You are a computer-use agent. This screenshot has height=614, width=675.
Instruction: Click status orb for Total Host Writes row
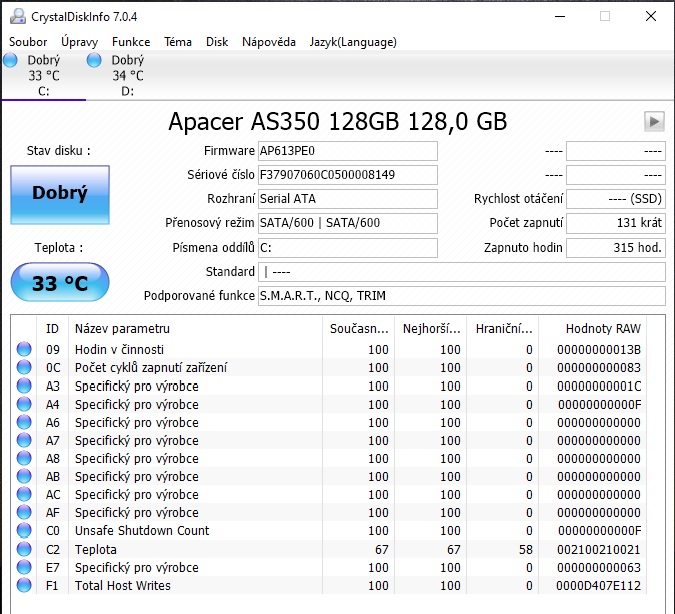click(x=24, y=585)
